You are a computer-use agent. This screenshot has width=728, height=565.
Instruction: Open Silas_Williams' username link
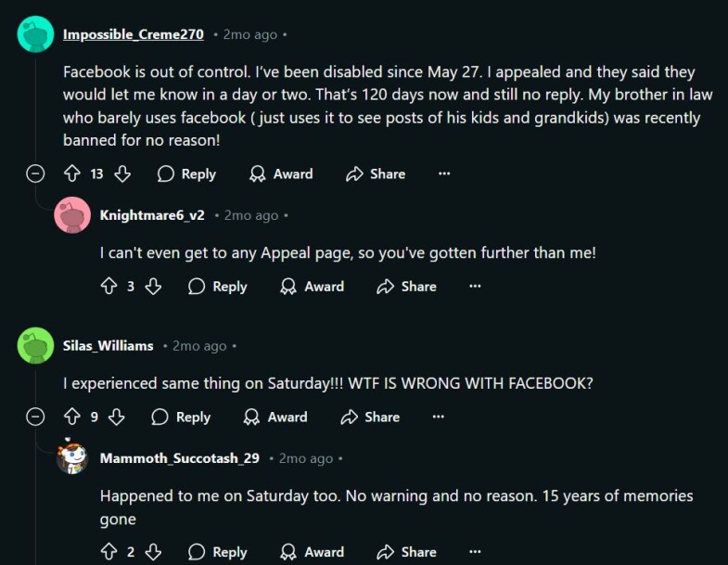109,346
